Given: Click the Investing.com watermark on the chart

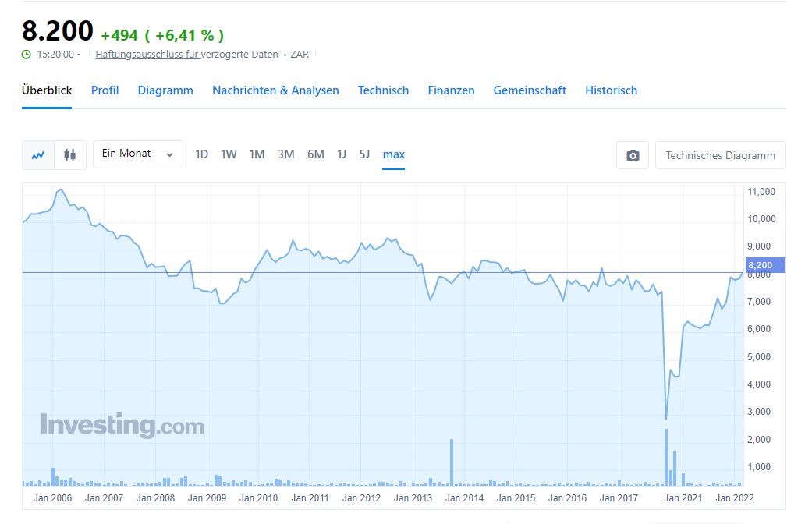Looking at the screenshot, I should (122, 425).
